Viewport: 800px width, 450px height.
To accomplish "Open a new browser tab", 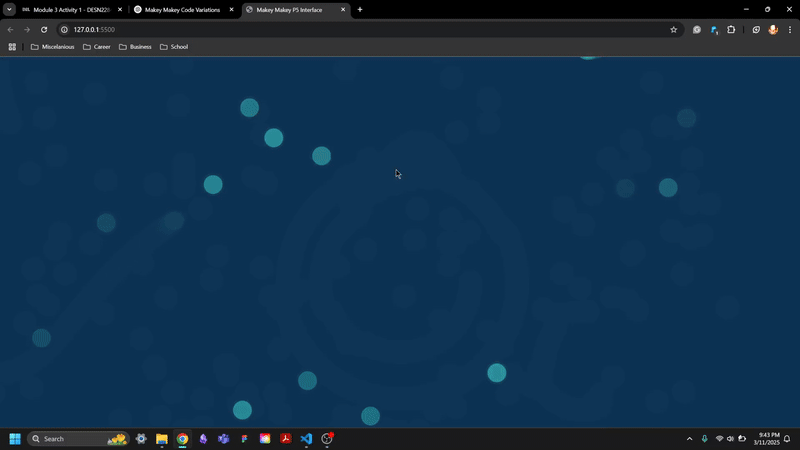I will [x=360, y=9].
